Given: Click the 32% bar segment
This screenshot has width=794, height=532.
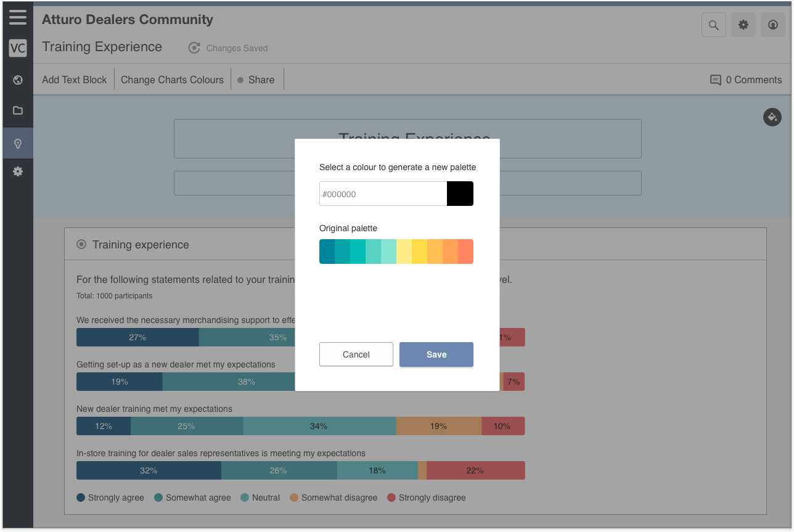Looking at the screenshot, I should (149, 470).
